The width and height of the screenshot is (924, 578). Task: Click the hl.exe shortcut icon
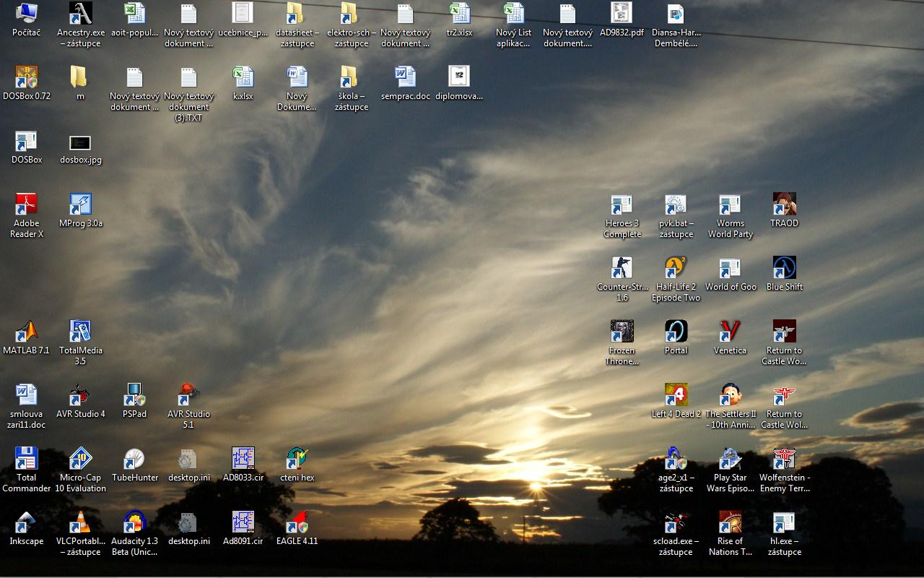click(x=784, y=522)
